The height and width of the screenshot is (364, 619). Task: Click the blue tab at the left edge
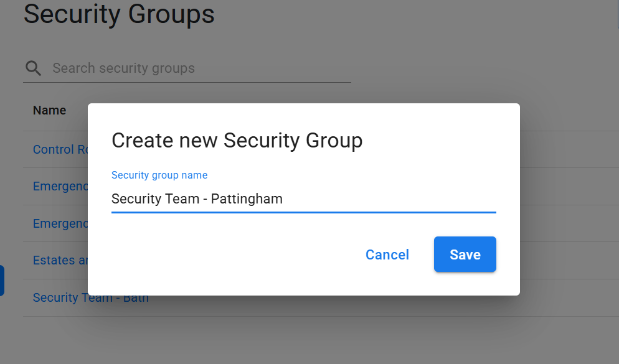tap(2, 281)
